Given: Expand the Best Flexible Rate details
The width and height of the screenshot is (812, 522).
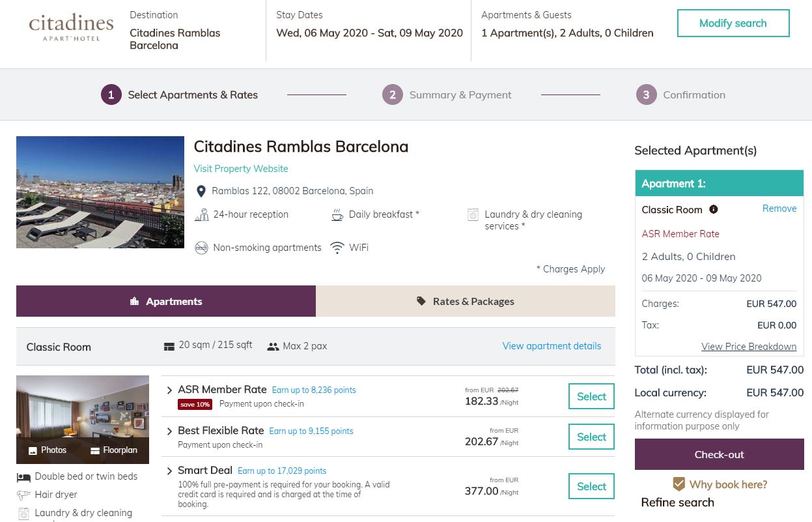Looking at the screenshot, I should (169, 431).
